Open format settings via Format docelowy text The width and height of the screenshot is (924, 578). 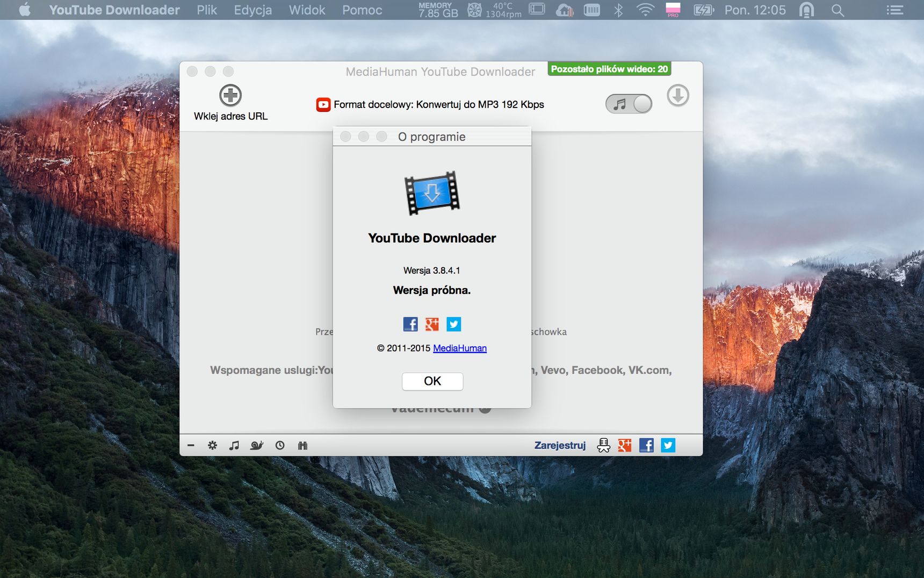tap(439, 104)
